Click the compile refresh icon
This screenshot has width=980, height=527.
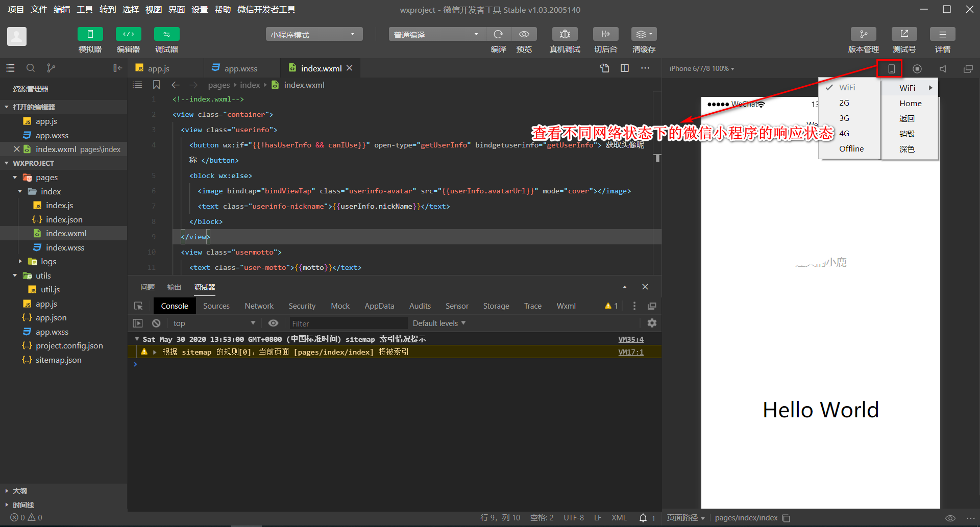[499, 34]
